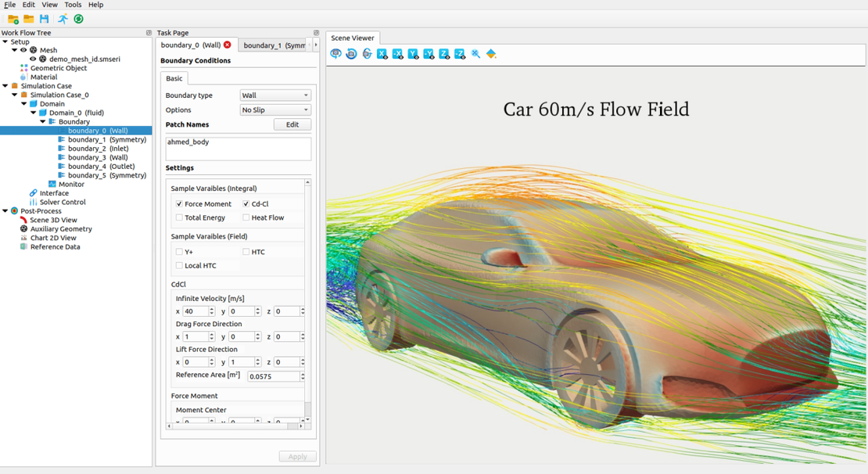868x474 pixels.
Task: Uncheck the Force Moment checkbox
Action: point(179,204)
